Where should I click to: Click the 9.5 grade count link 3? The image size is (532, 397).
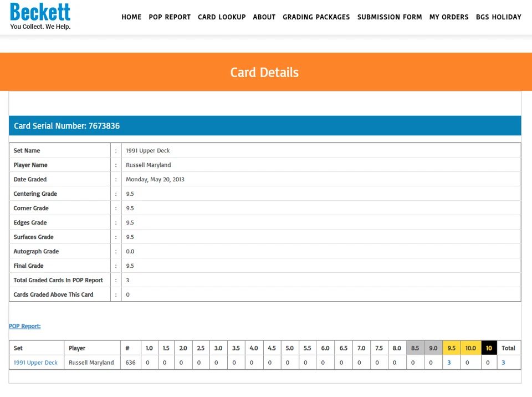pyautogui.click(x=449, y=363)
